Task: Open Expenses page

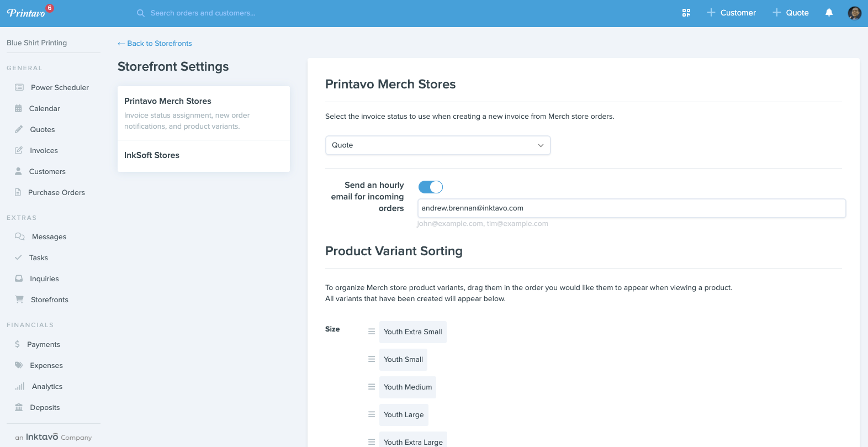Action: tap(46, 365)
